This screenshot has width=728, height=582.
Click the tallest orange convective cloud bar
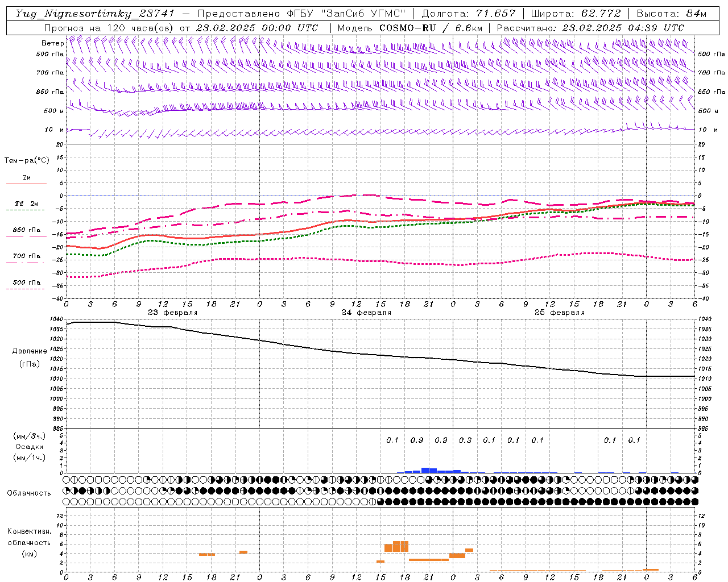[400, 546]
